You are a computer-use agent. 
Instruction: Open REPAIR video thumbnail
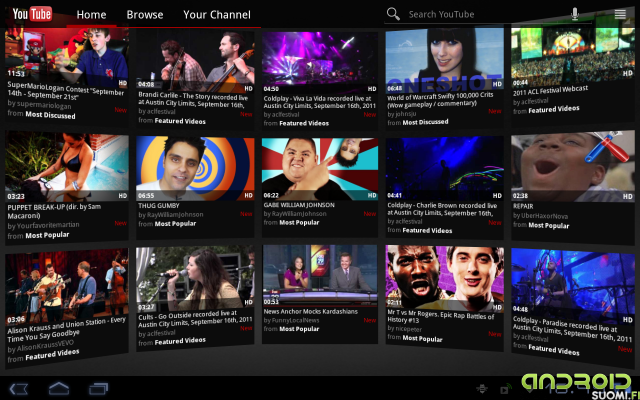[573, 166]
